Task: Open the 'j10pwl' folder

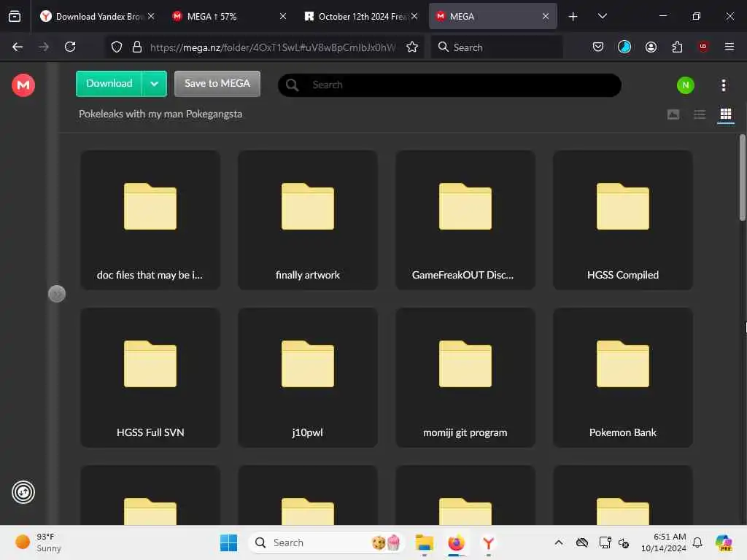Action: tap(308, 378)
